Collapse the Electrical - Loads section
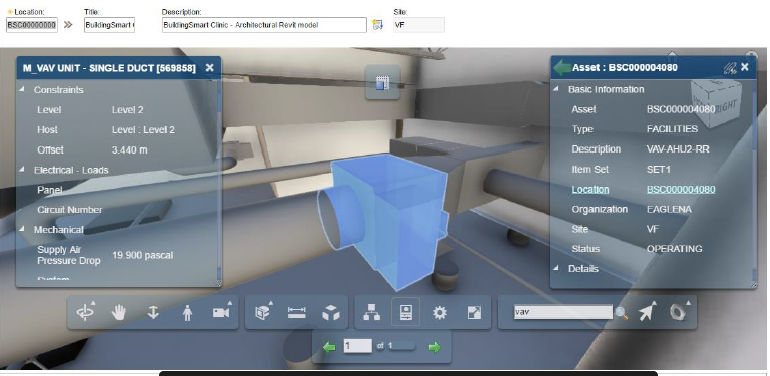 22,170
